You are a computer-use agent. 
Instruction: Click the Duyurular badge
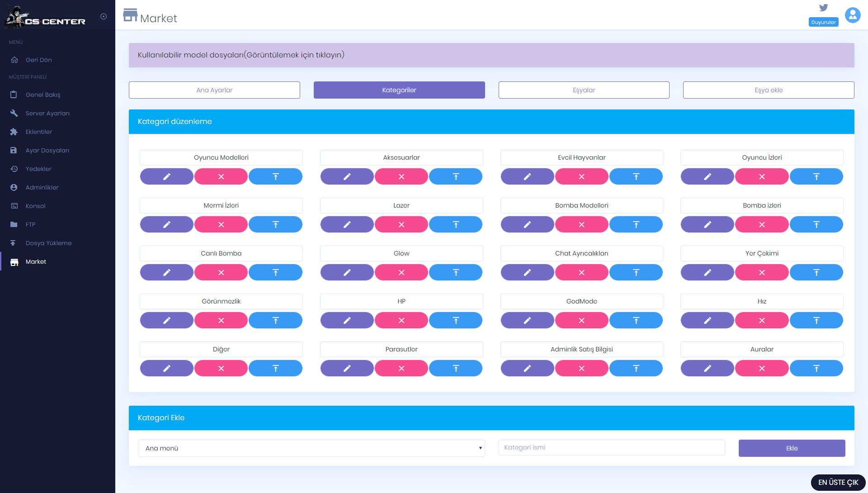[x=823, y=22]
